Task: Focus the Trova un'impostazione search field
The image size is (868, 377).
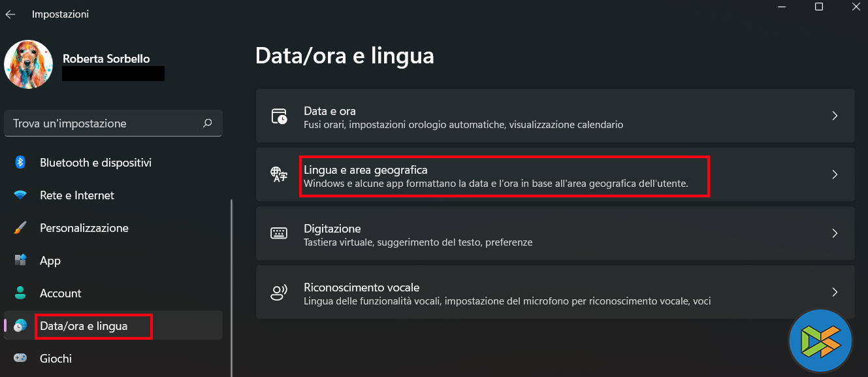Action: tap(104, 123)
